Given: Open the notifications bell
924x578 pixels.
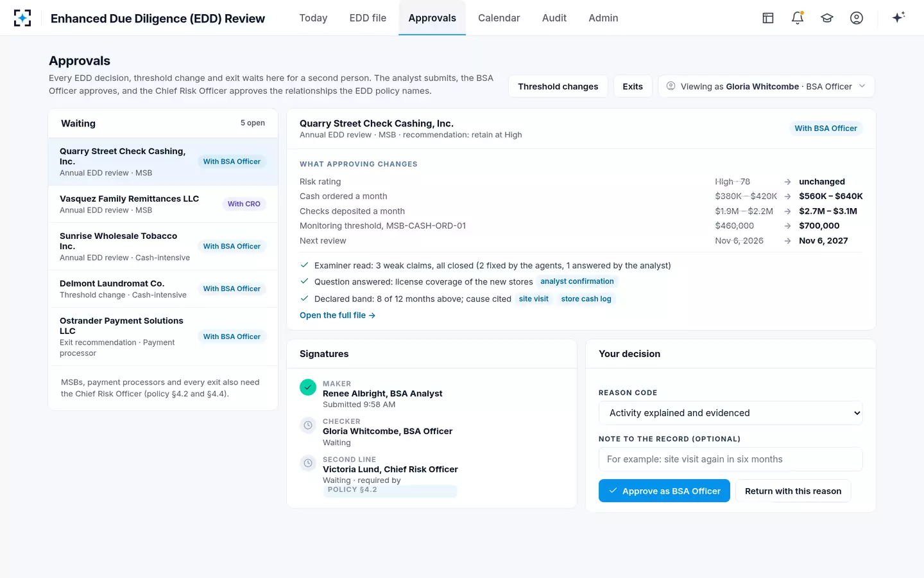Looking at the screenshot, I should click(x=798, y=18).
